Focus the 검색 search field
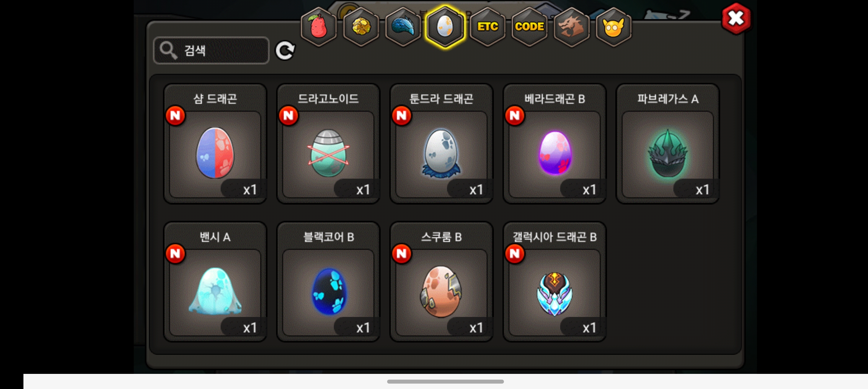 [211, 50]
